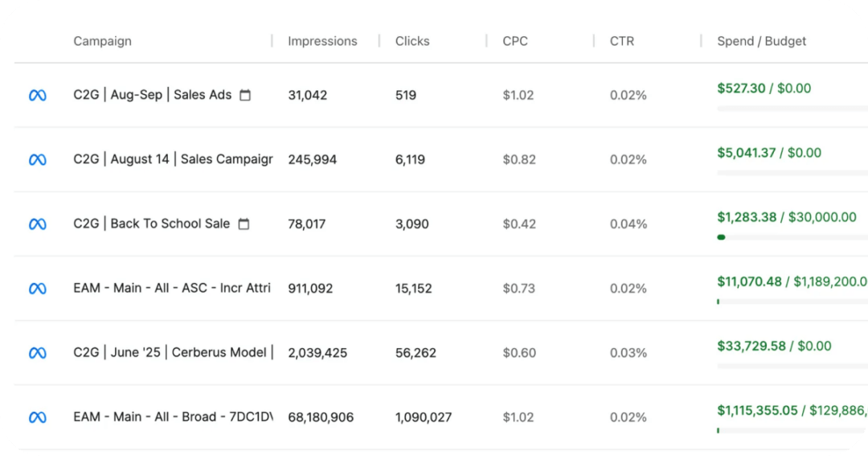Open the EAM Main All Broad campaign
This screenshot has width=868, height=456.
[172, 417]
